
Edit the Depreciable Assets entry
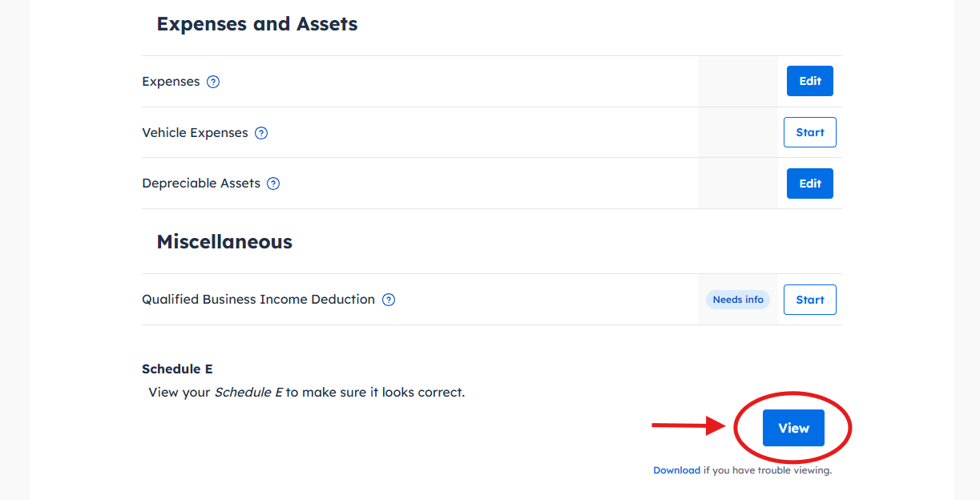(x=810, y=183)
